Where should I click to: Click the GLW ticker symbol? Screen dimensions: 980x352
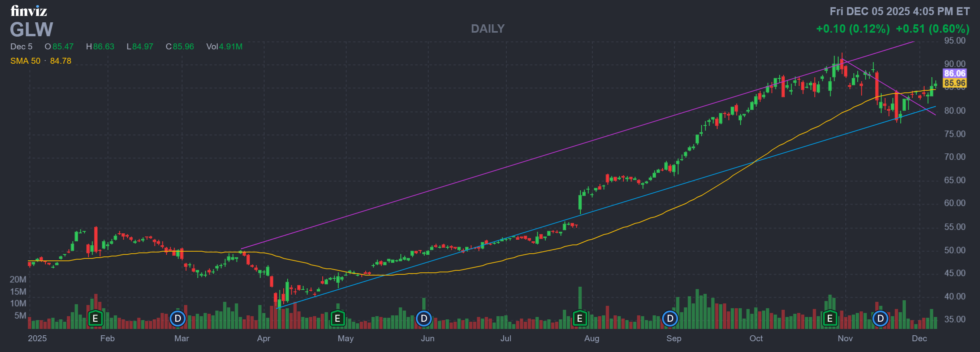31,30
